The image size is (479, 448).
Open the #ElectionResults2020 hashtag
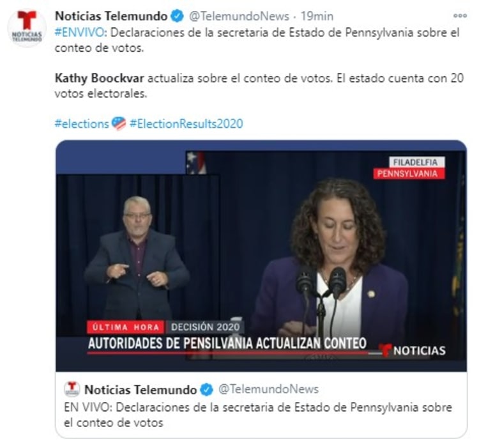186,124
